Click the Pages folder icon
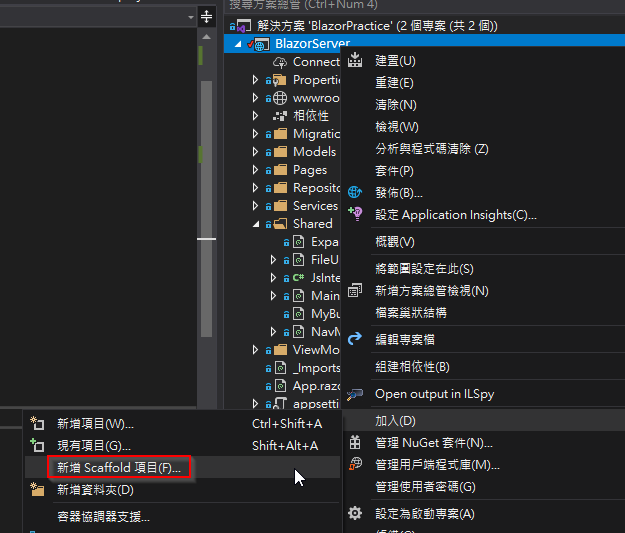Viewport: 625px width, 533px height. click(x=280, y=170)
